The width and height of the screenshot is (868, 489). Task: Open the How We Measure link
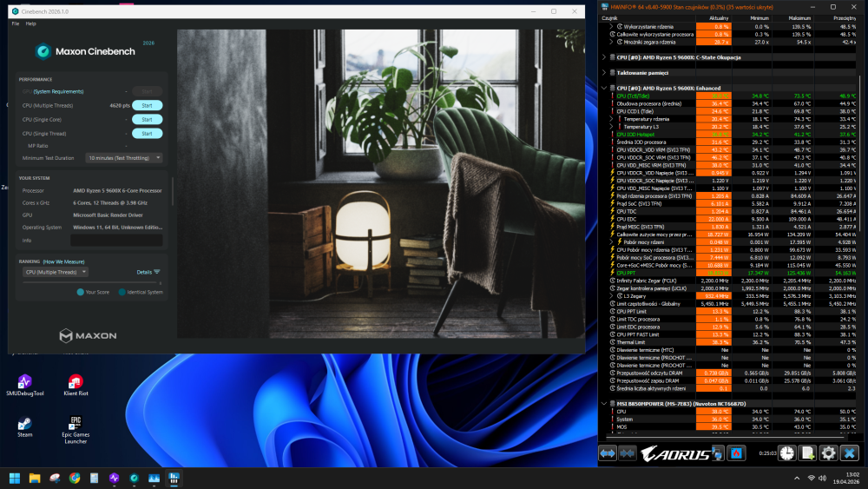[64, 262]
